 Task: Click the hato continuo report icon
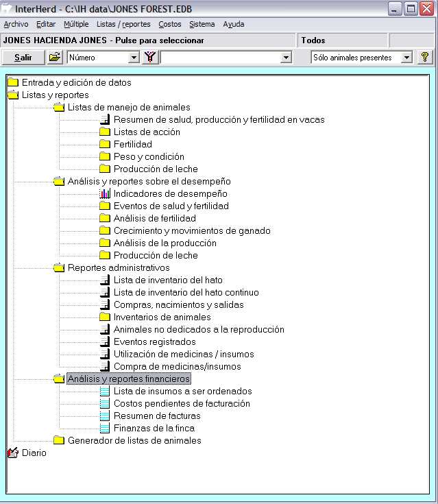coord(105,293)
